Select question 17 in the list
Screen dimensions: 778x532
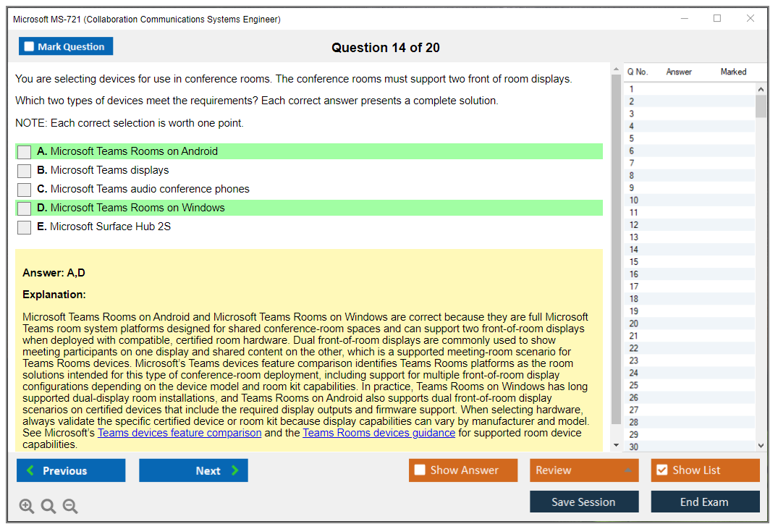tap(690, 287)
